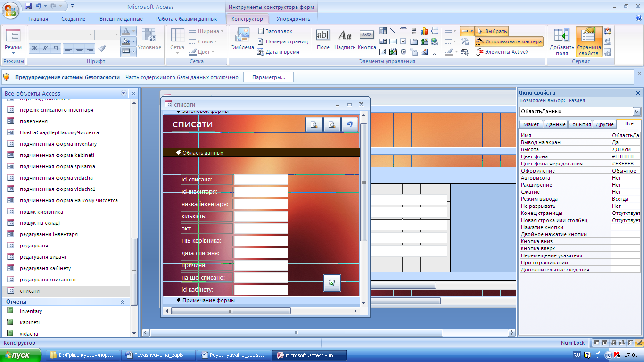Screen dimensions: 644x362
Task: Insert an attachment paperclip control
Action: 435,52
